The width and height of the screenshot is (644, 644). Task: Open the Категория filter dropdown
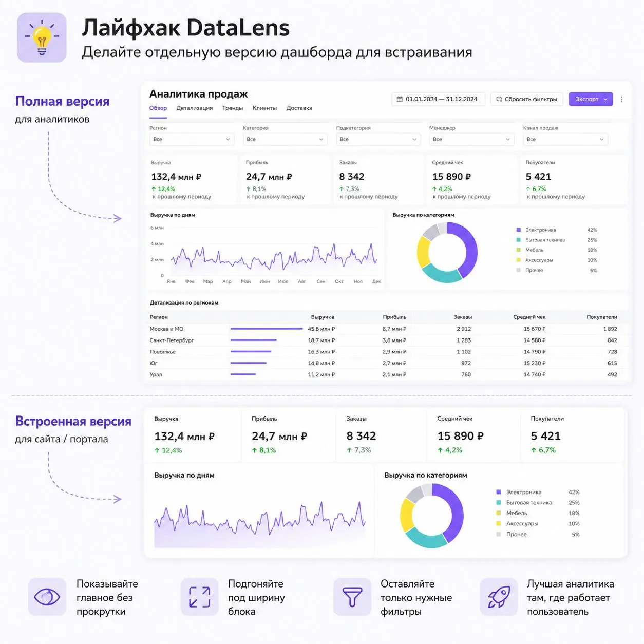285,139
